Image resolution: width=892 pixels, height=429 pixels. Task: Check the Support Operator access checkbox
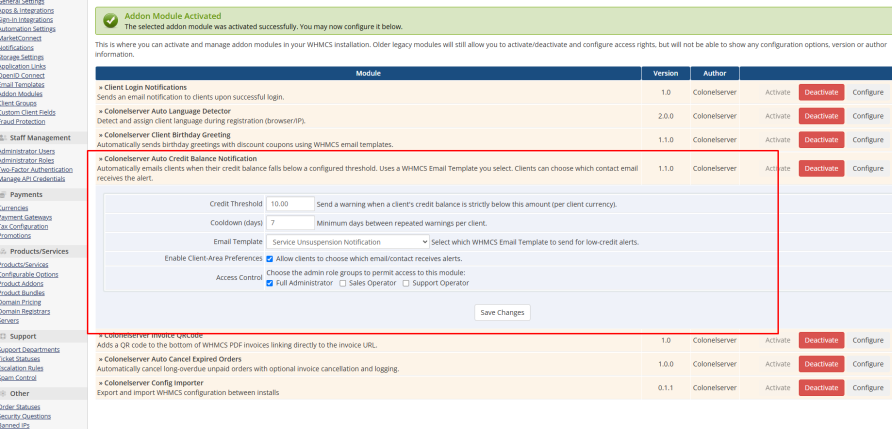click(406, 283)
